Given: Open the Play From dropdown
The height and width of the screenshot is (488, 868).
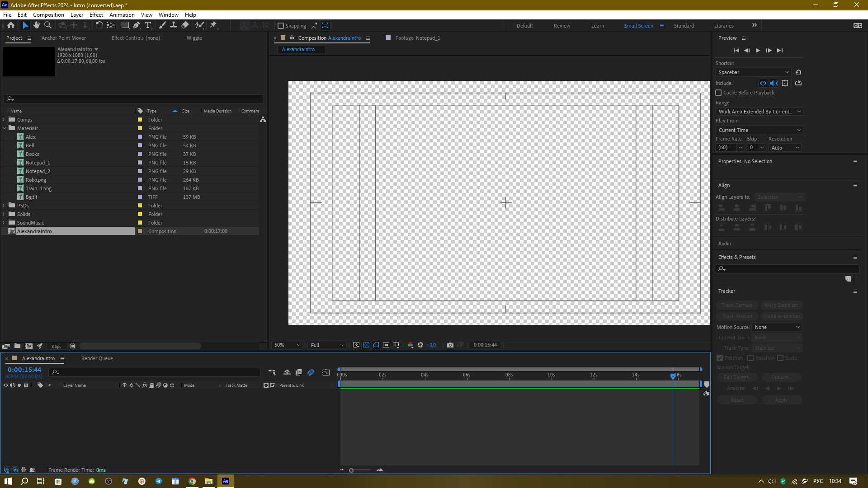Looking at the screenshot, I should (759, 130).
